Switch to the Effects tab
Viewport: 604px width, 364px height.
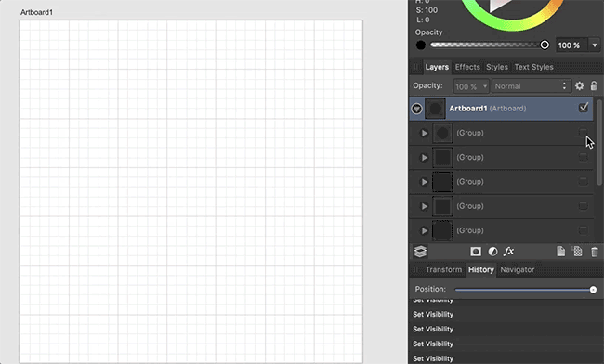[x=467, y=67]
